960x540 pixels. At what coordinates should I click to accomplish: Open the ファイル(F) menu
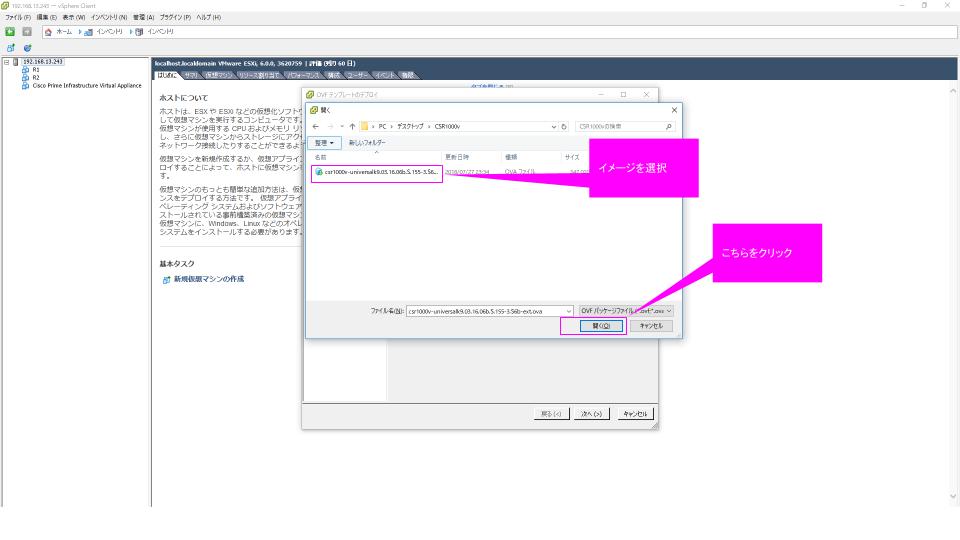(18, 18)
